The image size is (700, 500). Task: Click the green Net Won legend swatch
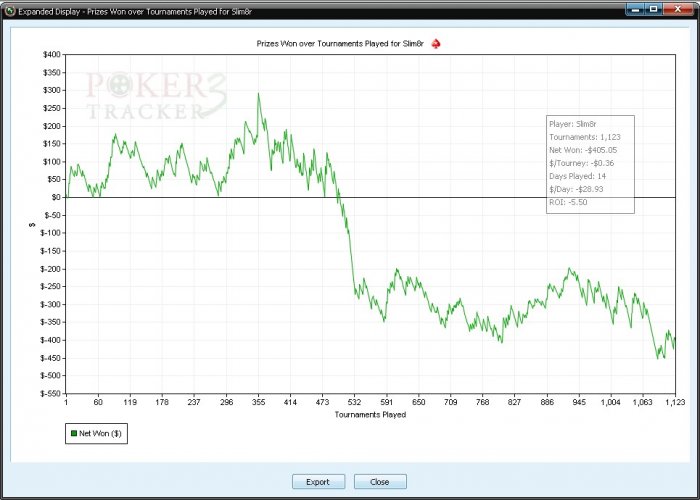coord(74,433)
